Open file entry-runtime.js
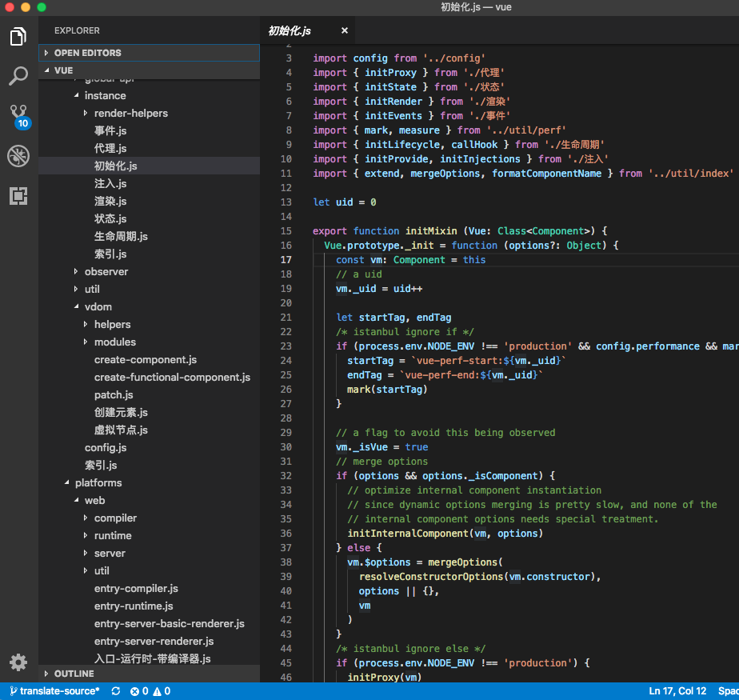The height and width of the screenshot is (700, 739). point(149,606)
